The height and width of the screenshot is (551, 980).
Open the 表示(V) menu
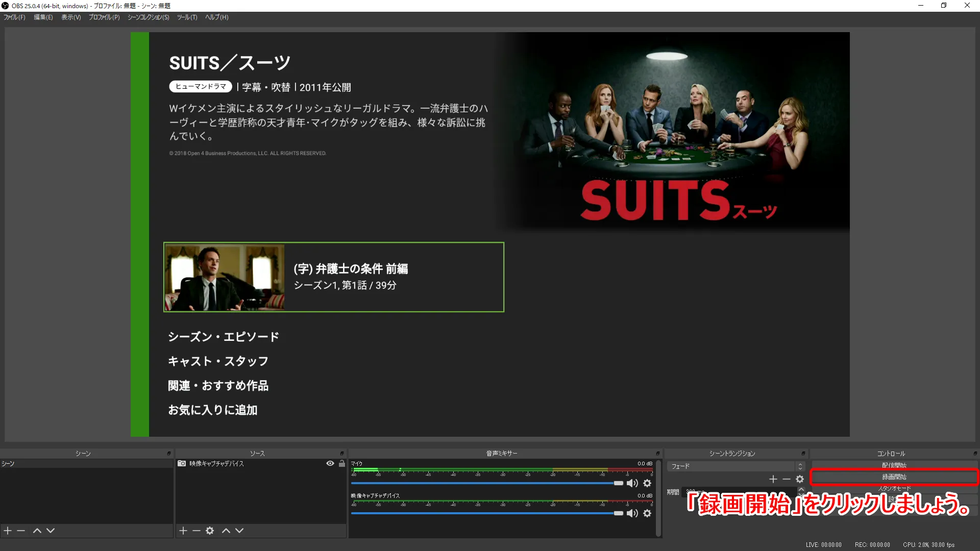click(x=71, y=17)
